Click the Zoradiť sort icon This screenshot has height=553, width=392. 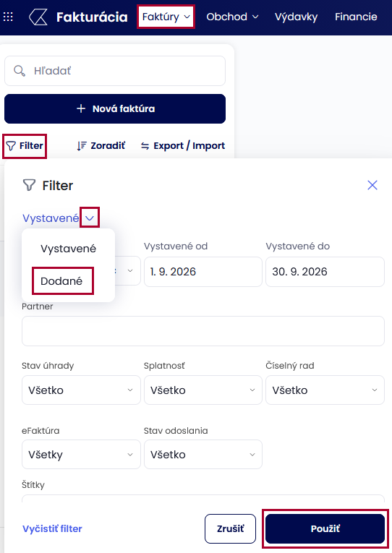click(x=82, y=145)
